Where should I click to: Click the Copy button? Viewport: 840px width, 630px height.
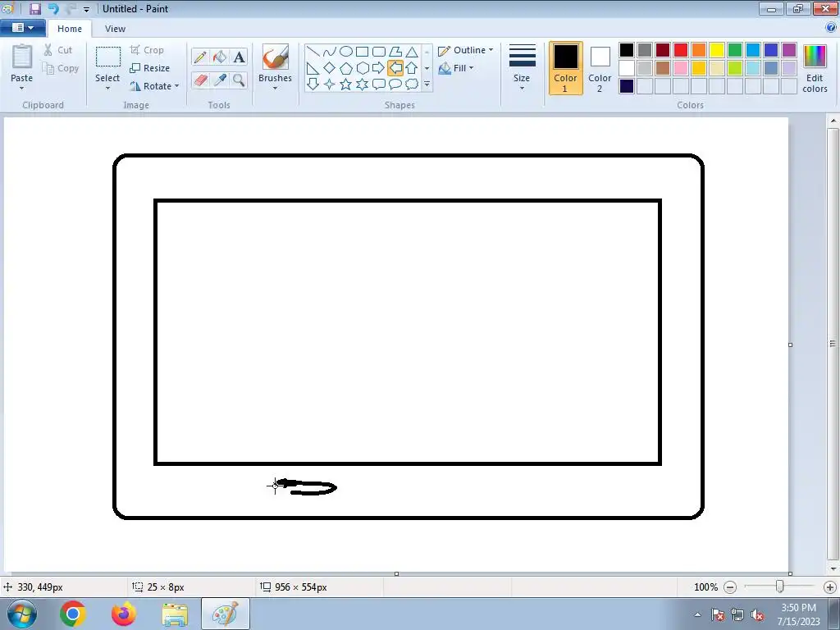coord(61,68)
